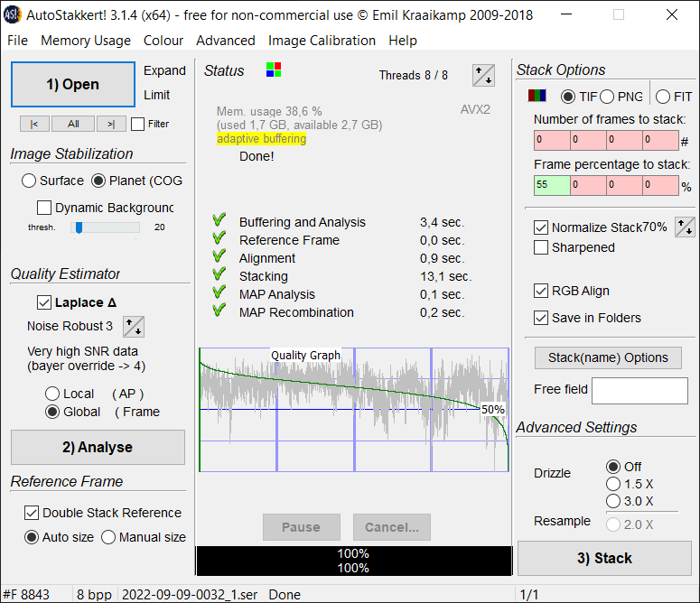Toggle the Sharpened checkbox
The image size is (700, 603).
[541, 247]
